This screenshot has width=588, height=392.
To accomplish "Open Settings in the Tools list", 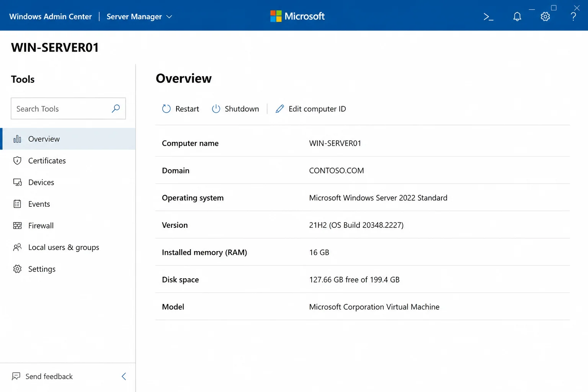I will (x=68, y=269).
